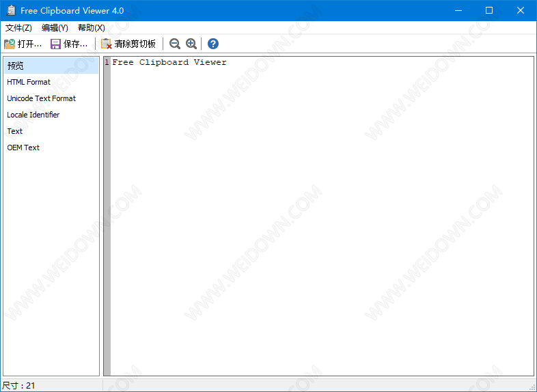Select HTML Format in the list
Screen dimensions: 537x392
coord(51,82)
